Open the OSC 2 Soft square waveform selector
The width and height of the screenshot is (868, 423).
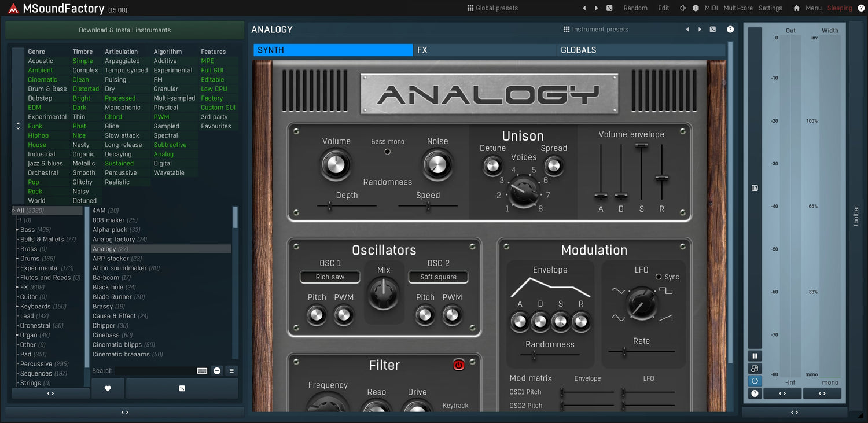point(438,277)
